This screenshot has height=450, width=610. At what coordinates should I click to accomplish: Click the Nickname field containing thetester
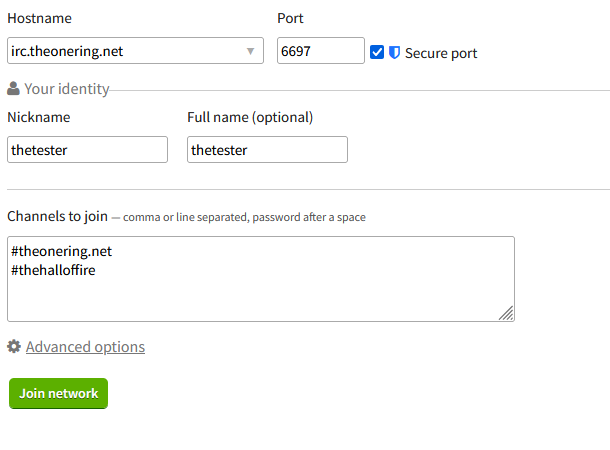tap(88, 149)
